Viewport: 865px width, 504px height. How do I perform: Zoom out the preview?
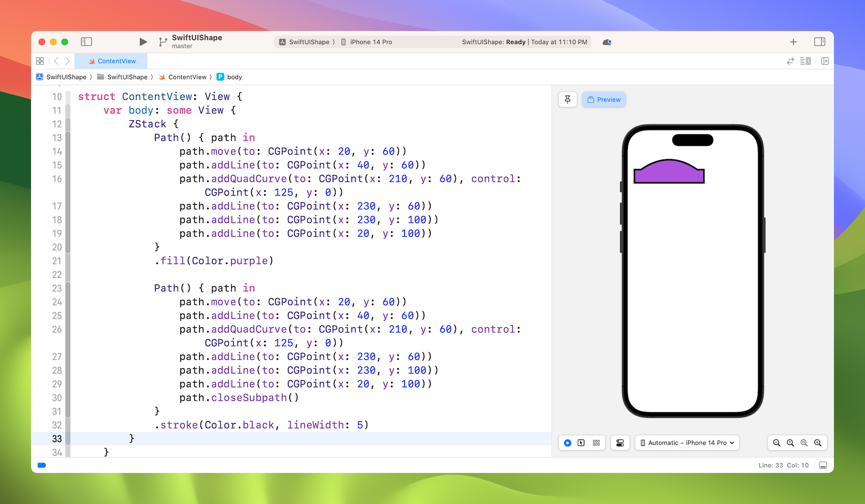tap(777, 443)
